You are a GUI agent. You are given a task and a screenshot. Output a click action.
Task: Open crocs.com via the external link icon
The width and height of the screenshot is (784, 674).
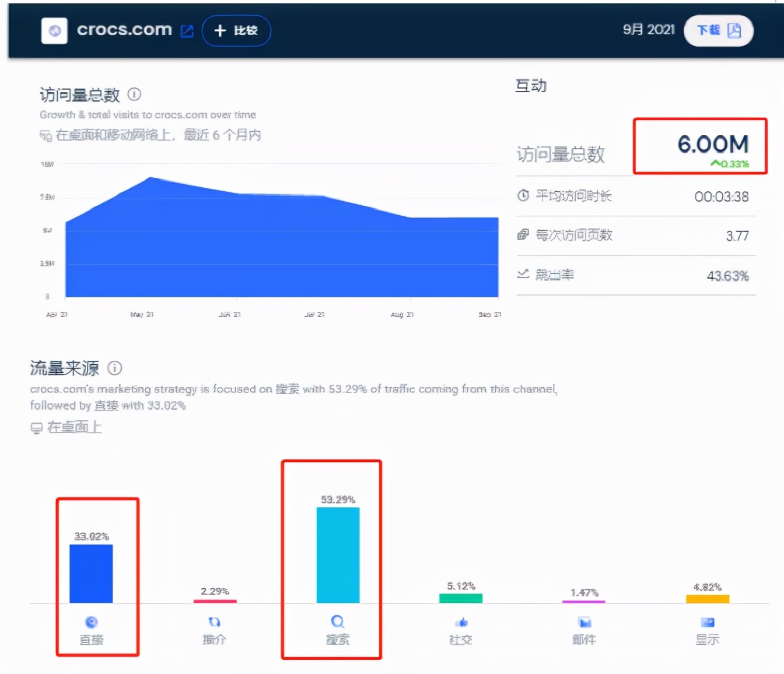187,30
